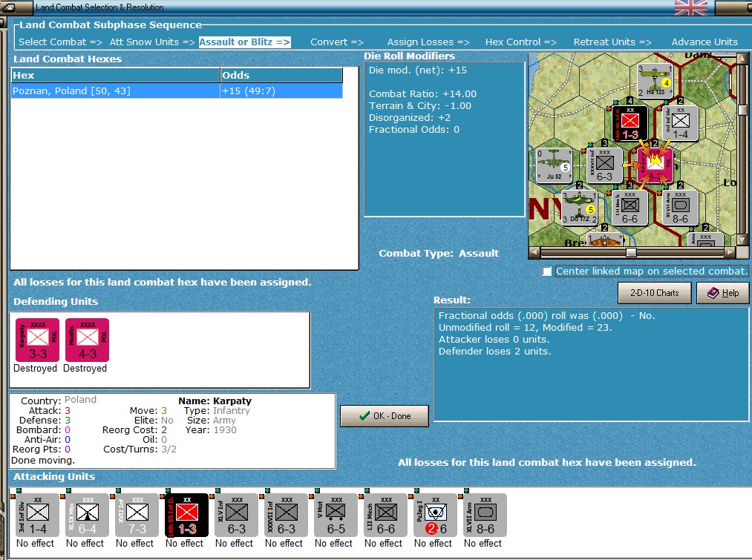Click the 3rd Inf Div 1-4 attacker
752x560 pixels.
37,515
